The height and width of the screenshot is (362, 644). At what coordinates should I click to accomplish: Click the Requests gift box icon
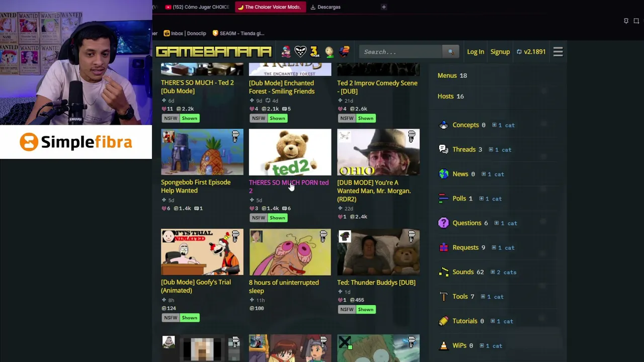443,247
